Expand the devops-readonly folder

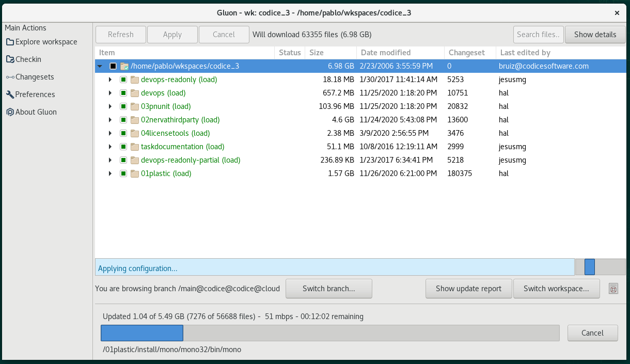[110, 80]
